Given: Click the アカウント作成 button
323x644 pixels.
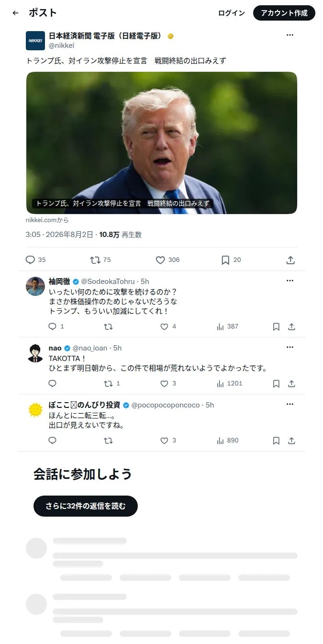Looking at the screenshot, I should (x=284, y=13).
